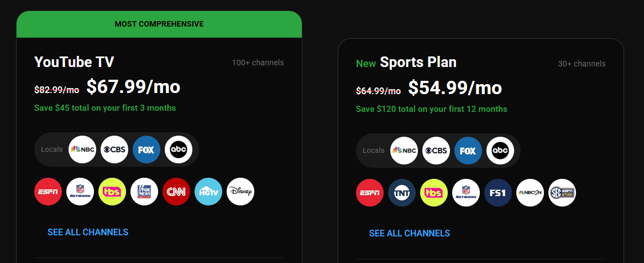Click the Sports Plan title
644x263 pixels.
pyautogui.click(x=418, y=62)
